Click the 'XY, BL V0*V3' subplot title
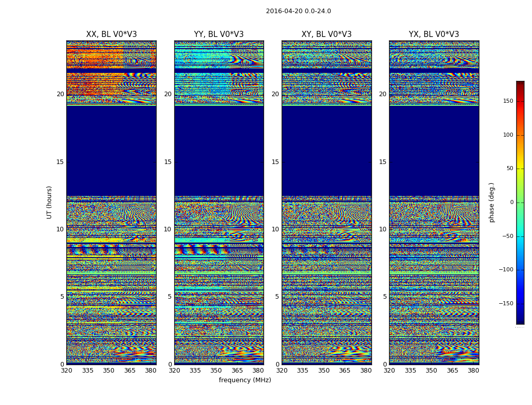 click(x=326, y=34)
